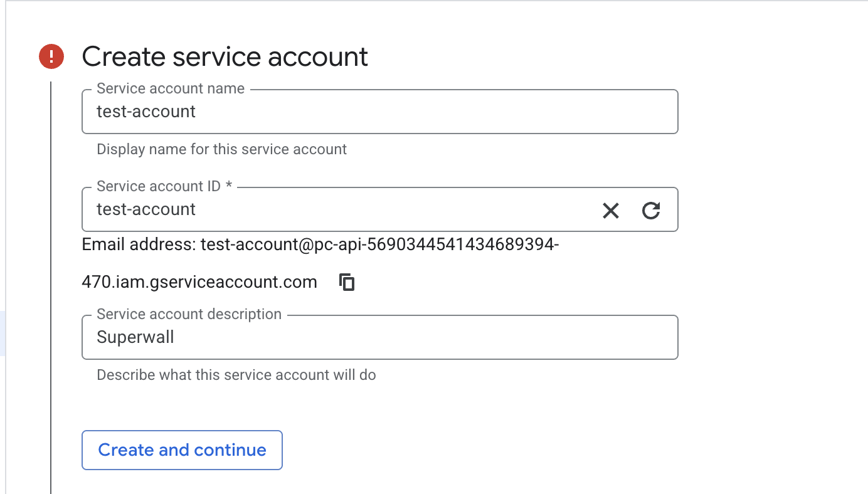The height and width of the screenshot is (494, 868).
Task: Click 'Describe what this service account will do' hint
Action: click(x=236, y=375)
